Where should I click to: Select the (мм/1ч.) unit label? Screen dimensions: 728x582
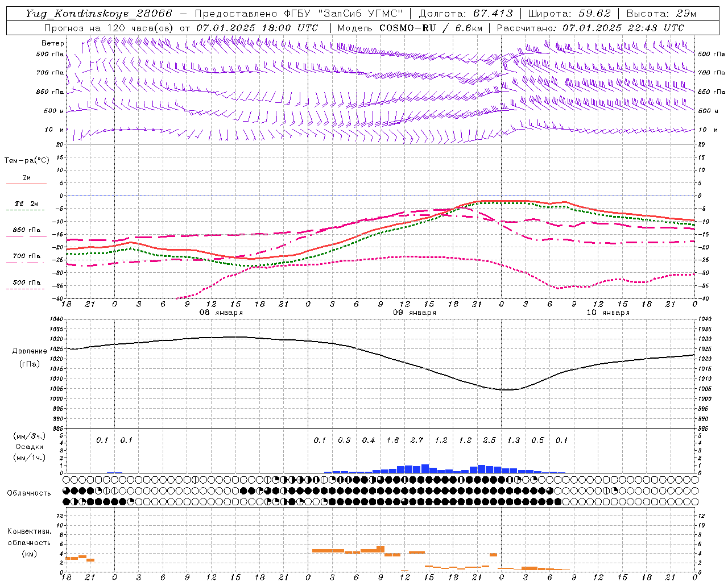29,458
